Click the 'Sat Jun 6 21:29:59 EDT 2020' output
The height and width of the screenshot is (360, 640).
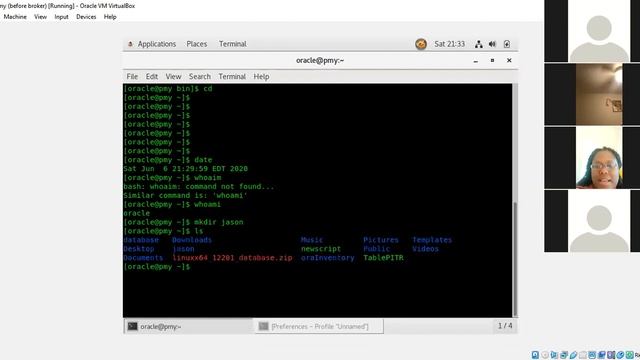click(x=186, y=169)
